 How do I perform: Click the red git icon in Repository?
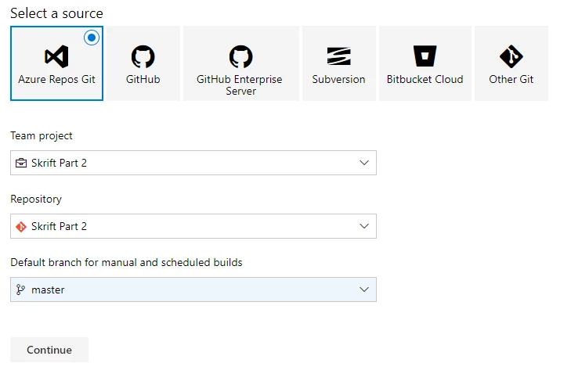(x=21, y=227)
